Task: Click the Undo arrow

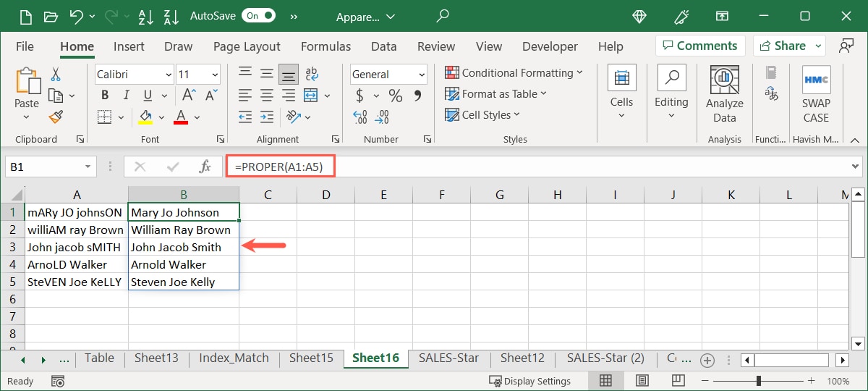Action: (76, 16)
